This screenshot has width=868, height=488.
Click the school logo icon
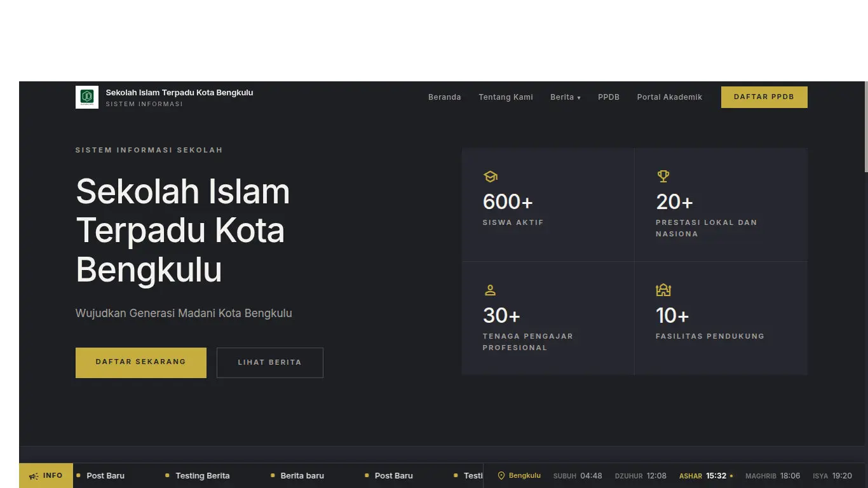click(x=87, y=97)
